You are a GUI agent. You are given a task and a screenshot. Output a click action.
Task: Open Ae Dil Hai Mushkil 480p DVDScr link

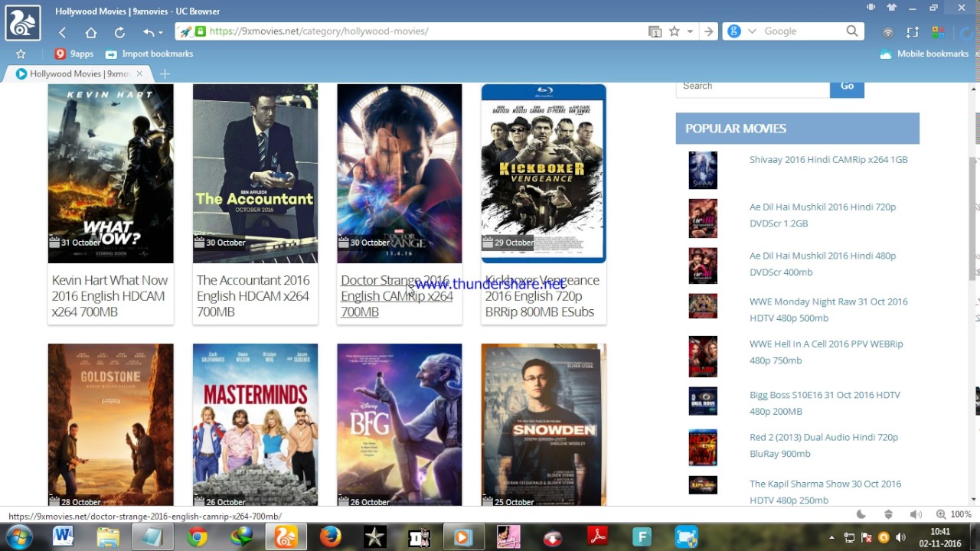pyautogui.click(x=822, y=264)
